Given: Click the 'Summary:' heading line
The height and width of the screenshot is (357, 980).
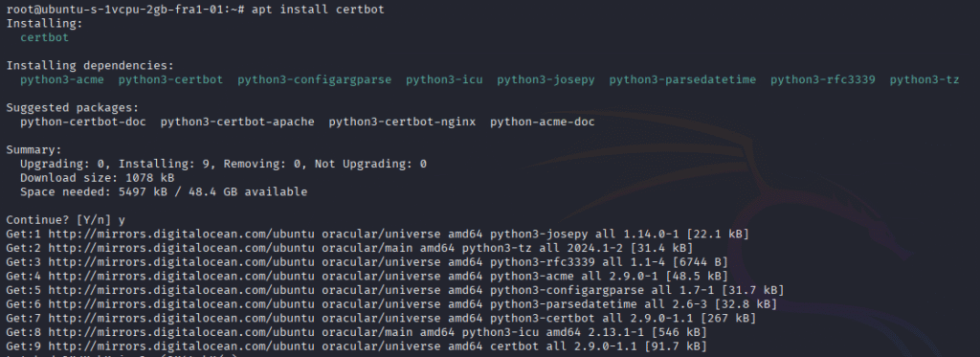Looking at the screenshot, I should pos(34,150).
